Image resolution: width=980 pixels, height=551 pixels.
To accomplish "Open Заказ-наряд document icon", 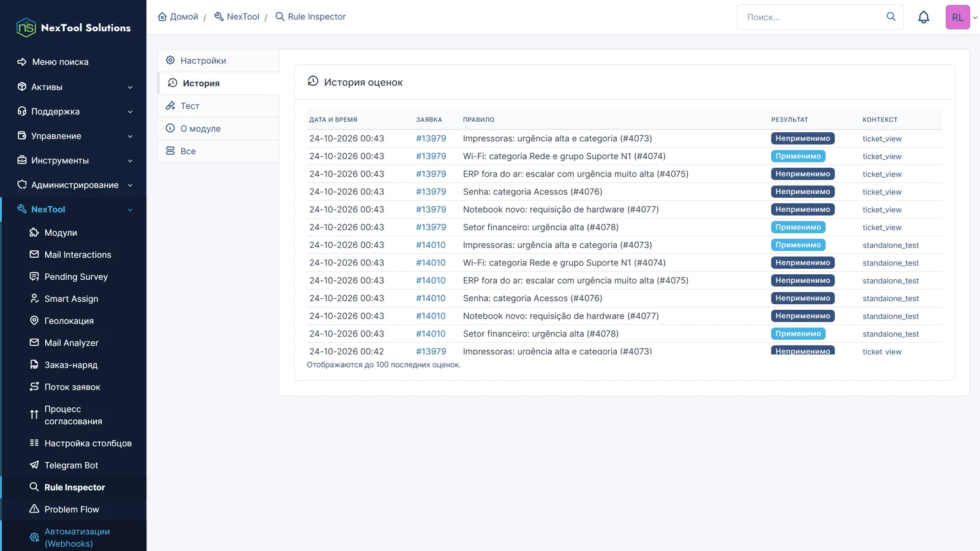I will [34, 365].
